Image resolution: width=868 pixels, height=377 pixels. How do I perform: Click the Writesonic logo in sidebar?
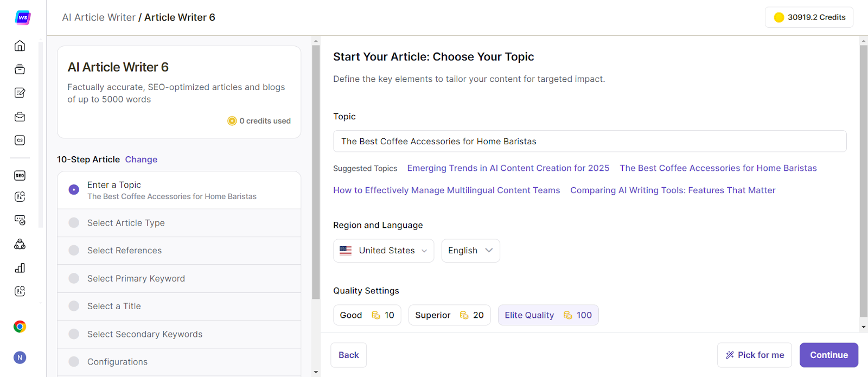(22, 17)
